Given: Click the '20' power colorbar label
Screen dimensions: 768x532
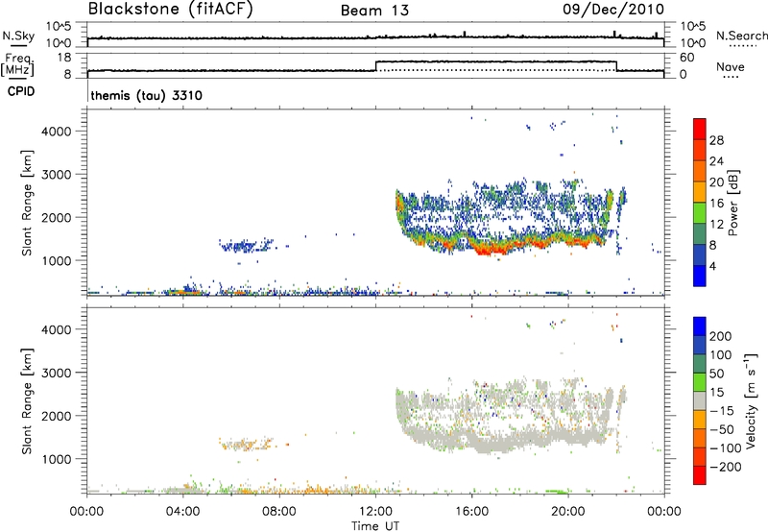Looking at the screenshot, I should pyautogui.click(x=716, y=182).
